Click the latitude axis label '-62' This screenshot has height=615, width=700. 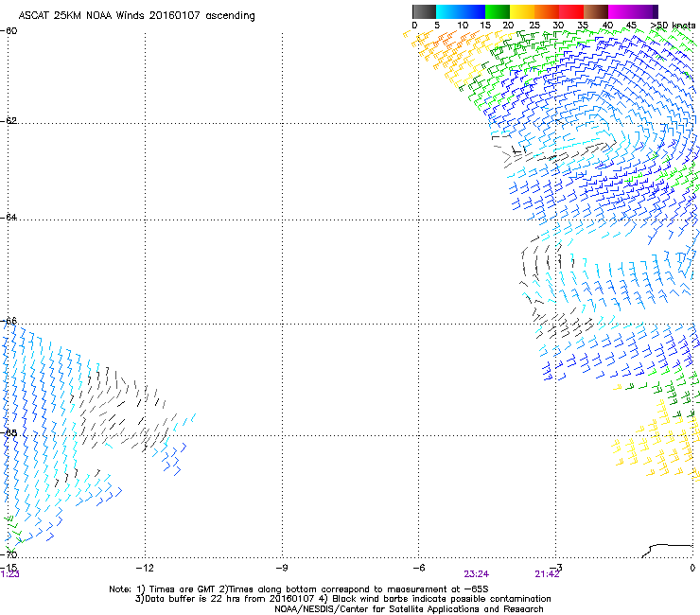(9, 120)
